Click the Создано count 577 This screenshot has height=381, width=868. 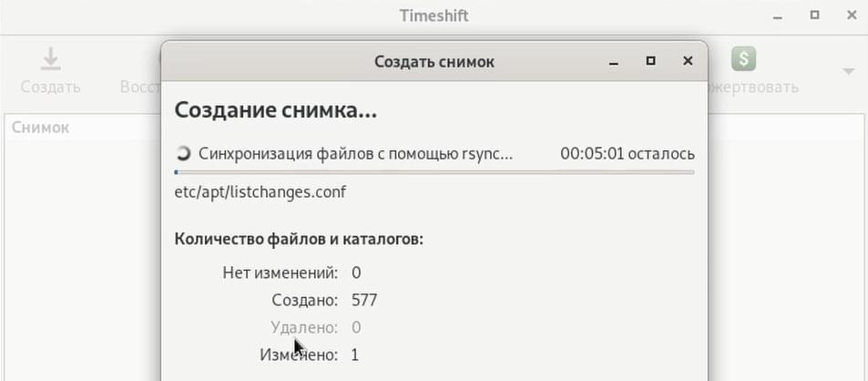click(364, 300)
